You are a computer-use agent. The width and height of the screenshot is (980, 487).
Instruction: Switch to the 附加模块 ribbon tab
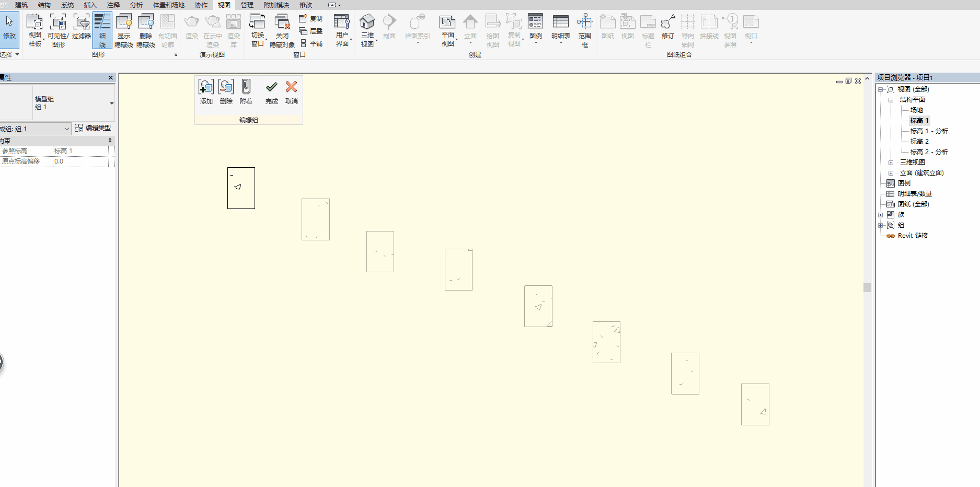tap(276, 5)
